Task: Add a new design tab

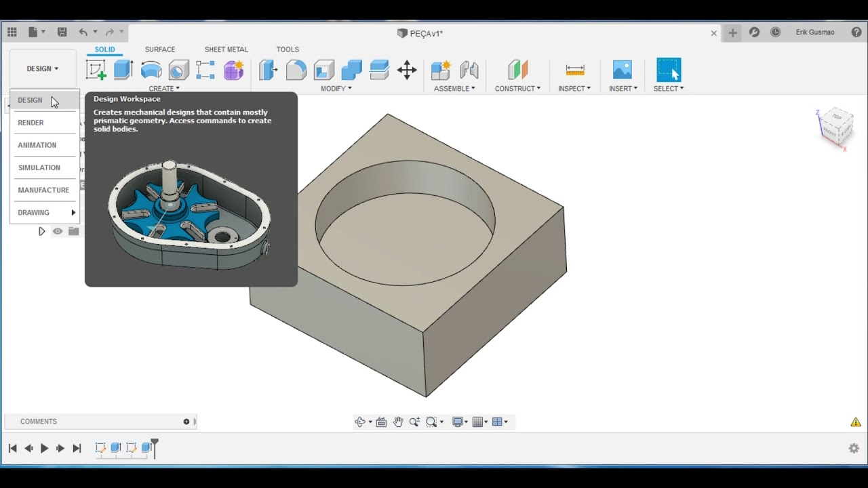Action: (732, 33)
